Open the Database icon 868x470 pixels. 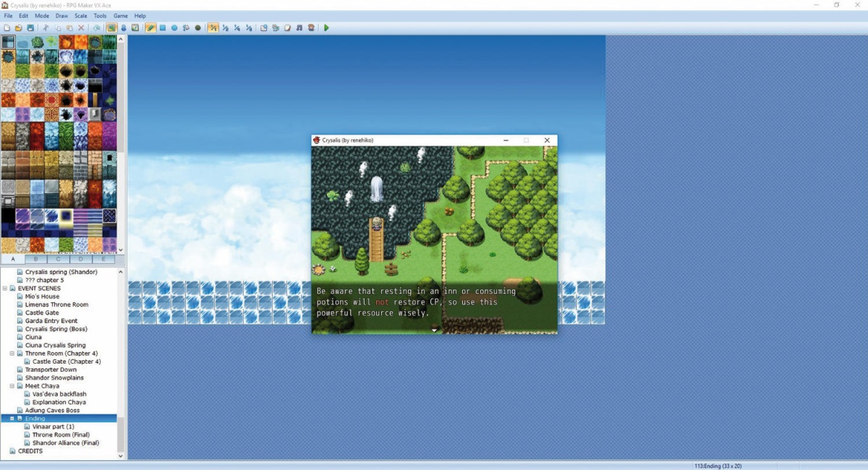pos(264,27)
